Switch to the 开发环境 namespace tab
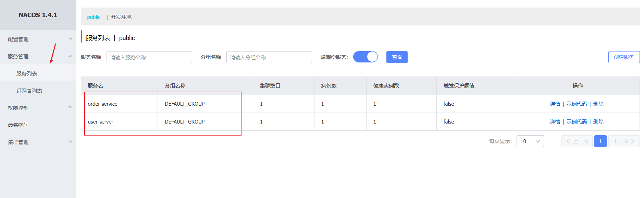This screenshot has width=644, height=198. [121, 17]
